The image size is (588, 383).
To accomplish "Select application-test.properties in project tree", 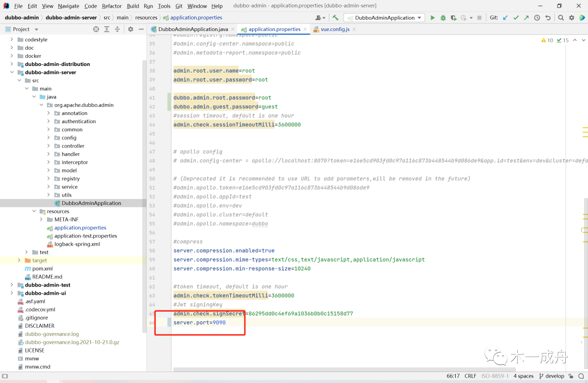I will (x=85, y=236).
